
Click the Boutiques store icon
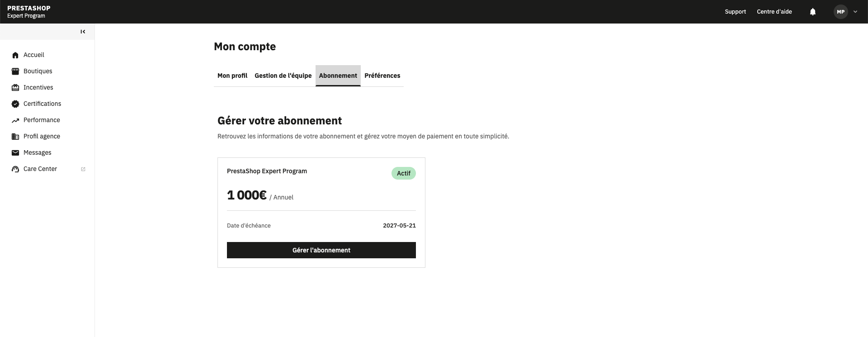[15, 71]
